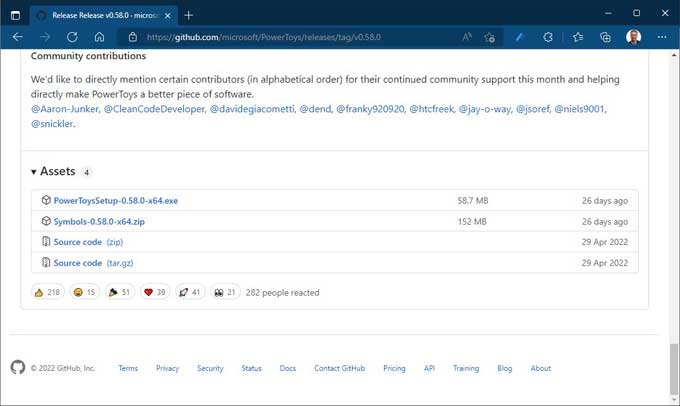This screenshot has height=406, width=680.
Task: Activate Read aloud icon in address bar
Action: 467,37
